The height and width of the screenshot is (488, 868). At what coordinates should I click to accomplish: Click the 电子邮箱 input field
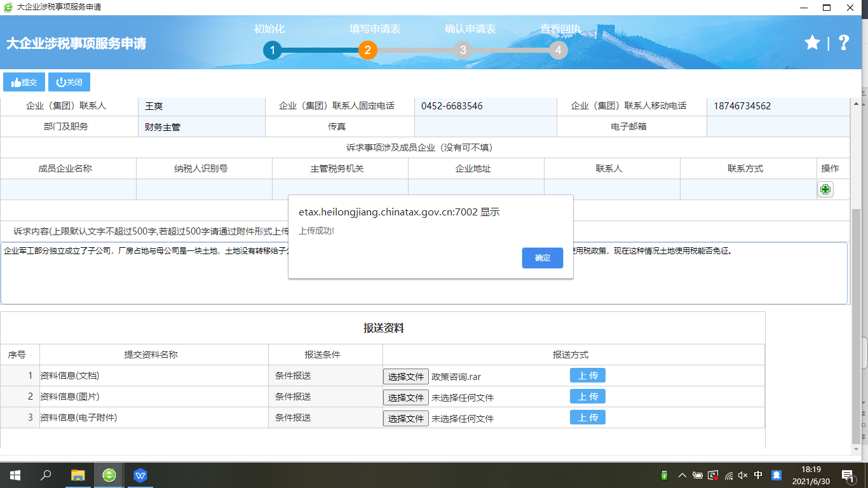778,127
